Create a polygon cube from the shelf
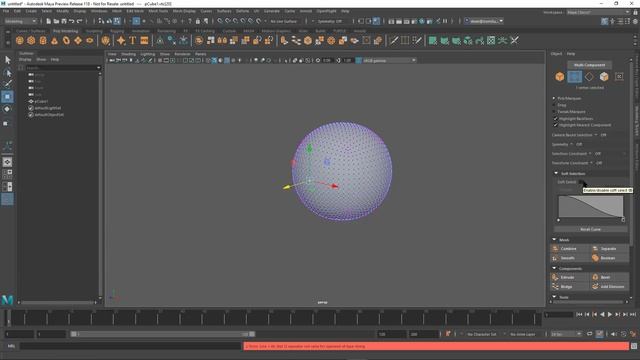Image resolution: width=640 pixels, height=360 pixels. [31, 40]
